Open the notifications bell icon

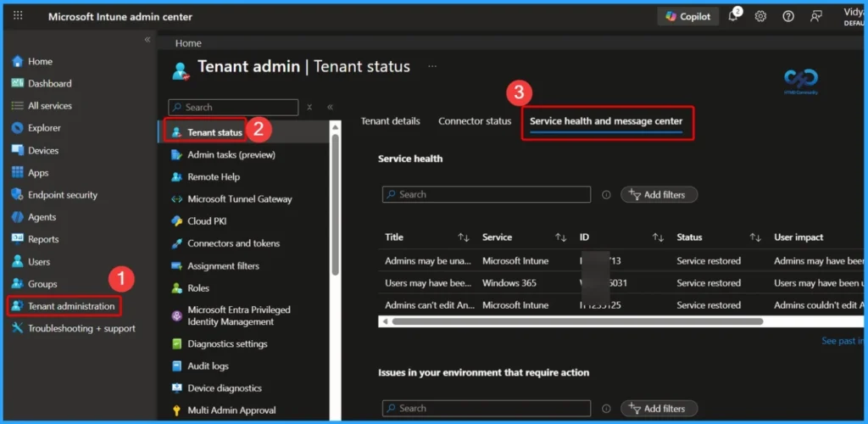733,16
